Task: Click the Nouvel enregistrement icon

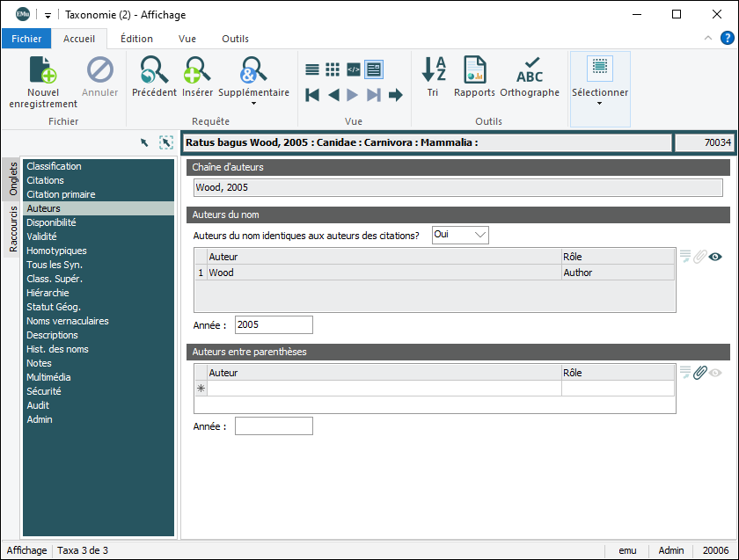Action: pos(43,70)
